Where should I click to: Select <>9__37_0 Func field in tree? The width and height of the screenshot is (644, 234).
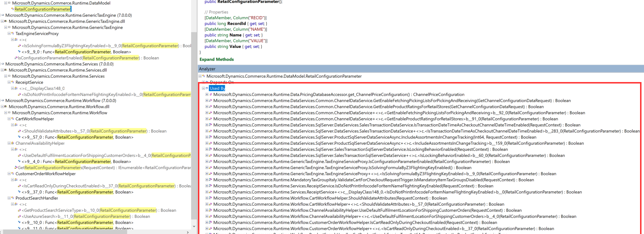[x=77, y=192]
